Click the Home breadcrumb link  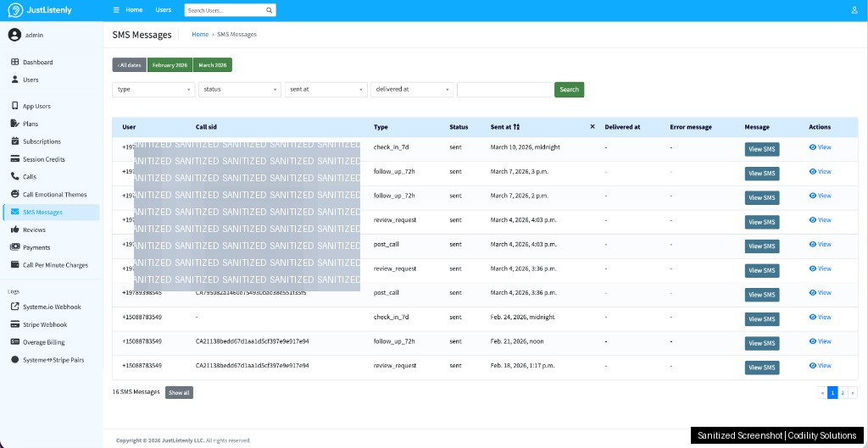tap(200, 34)
